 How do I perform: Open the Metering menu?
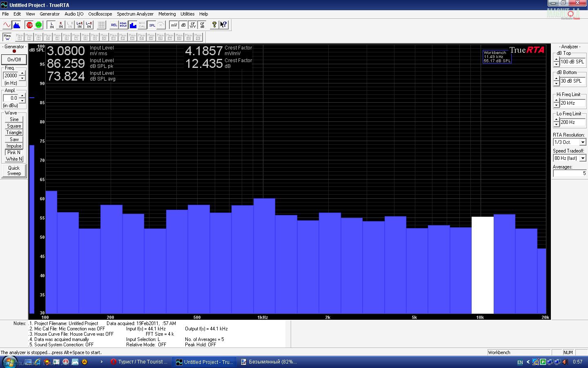pyautogui.click(x=167, y=14)
